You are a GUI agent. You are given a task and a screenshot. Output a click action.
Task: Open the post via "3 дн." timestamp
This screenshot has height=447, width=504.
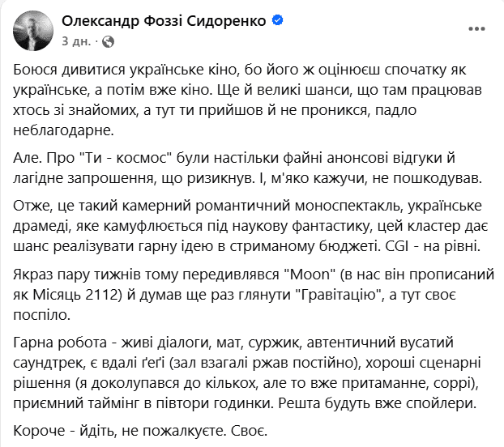click(75, 40)
